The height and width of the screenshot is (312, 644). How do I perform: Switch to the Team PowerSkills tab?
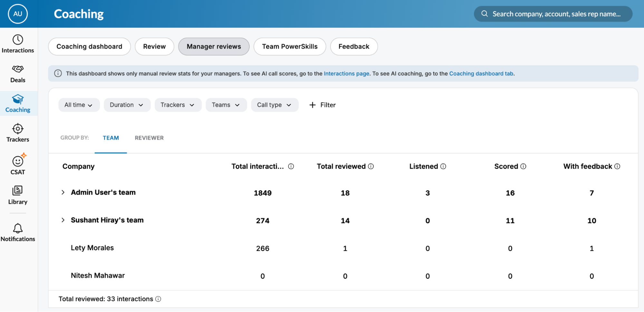pos(289,46)
